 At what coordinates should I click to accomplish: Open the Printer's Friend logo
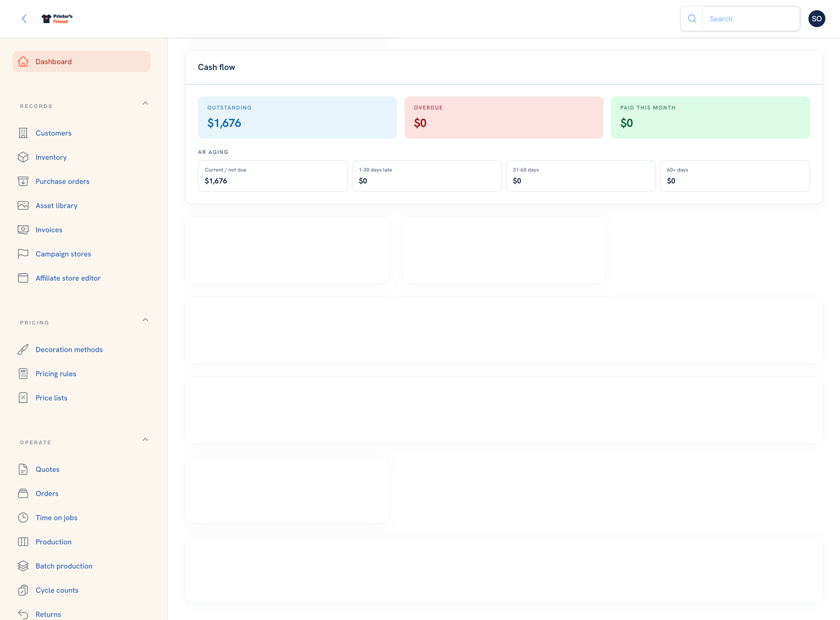[x=57, y=19]
